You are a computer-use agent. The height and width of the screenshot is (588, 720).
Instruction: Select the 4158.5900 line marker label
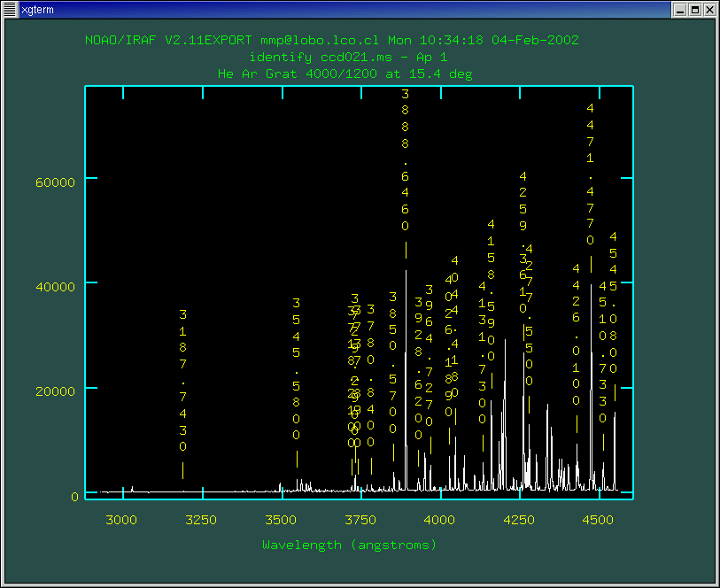(x=491, y=290)
